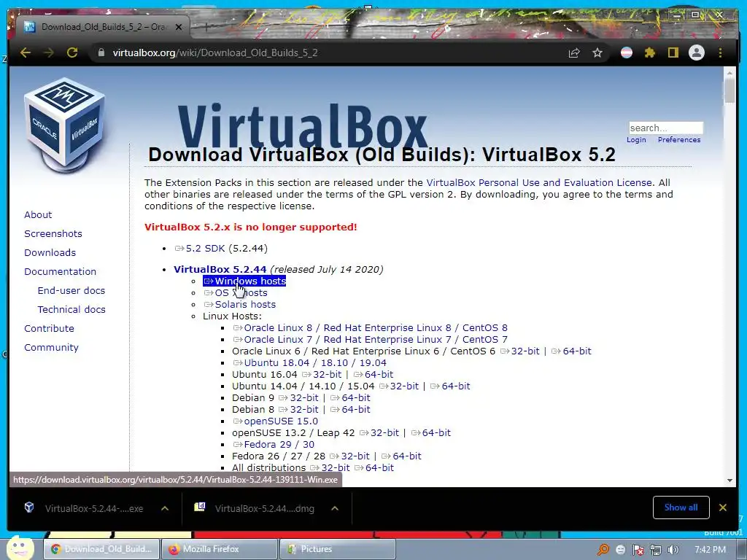The width and height of the screenshot is (747, 560).
Task: View site info via the lock icon
Action: [x=101, y=52]
